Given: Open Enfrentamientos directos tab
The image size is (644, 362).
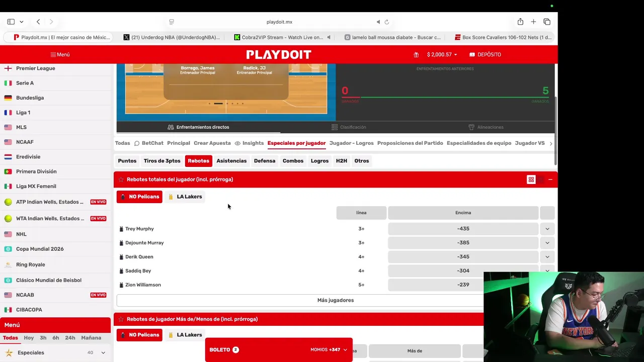Looking at the screenshot, I should click(198, 127).
